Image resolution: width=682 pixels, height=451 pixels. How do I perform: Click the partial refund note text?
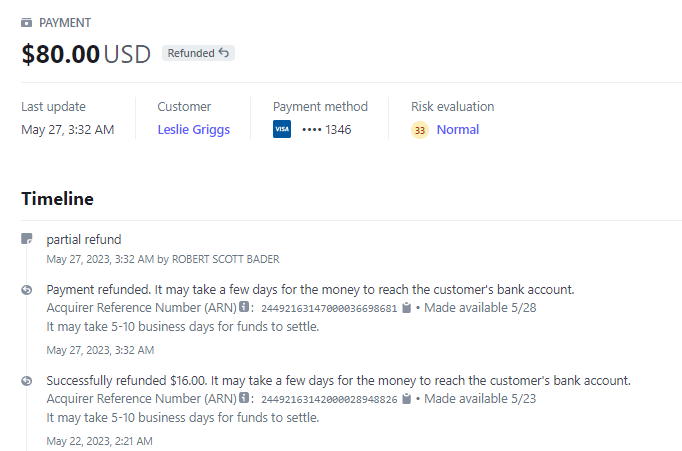click(x=84, y=240)
